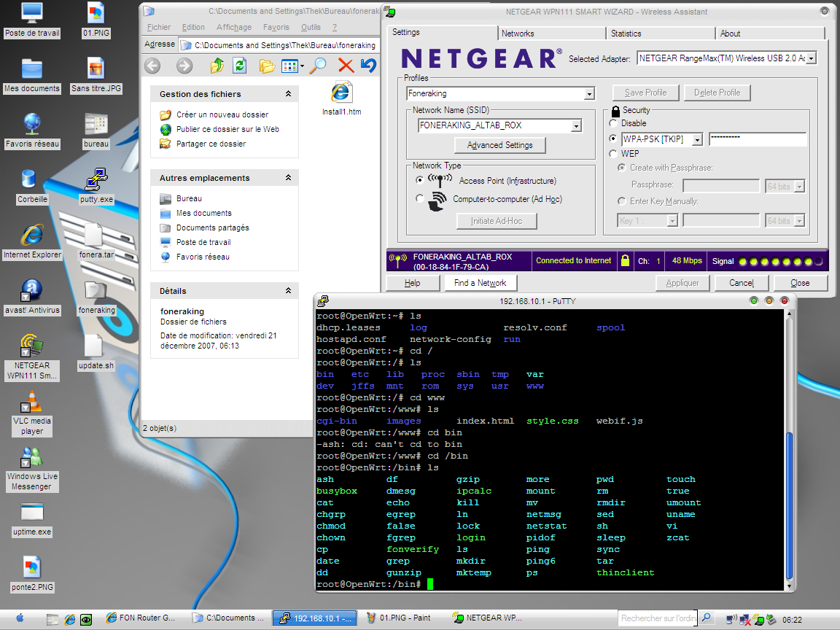This screenshot has height=630, width=840.
Task: Open the Foneraking profile dropdown
Action: (x=589, y=94)
